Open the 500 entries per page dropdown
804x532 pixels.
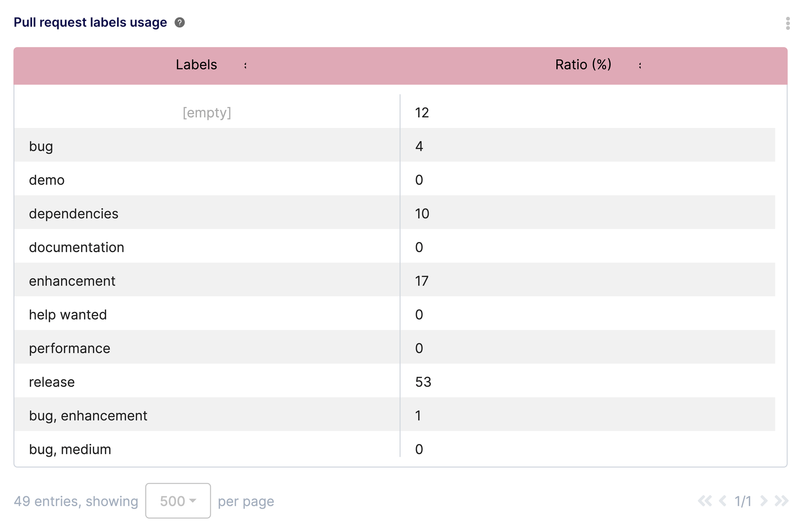(178, 501)
